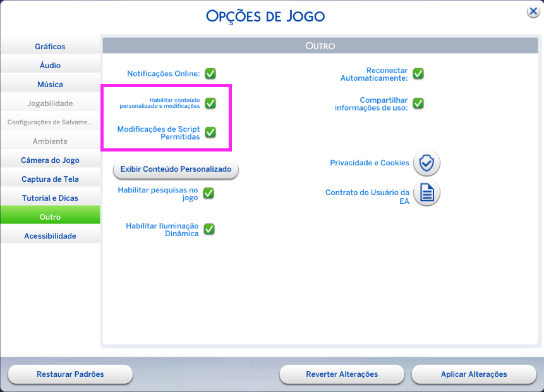
Task: Close the Opções de Jogo dialog
Action: 533,11
